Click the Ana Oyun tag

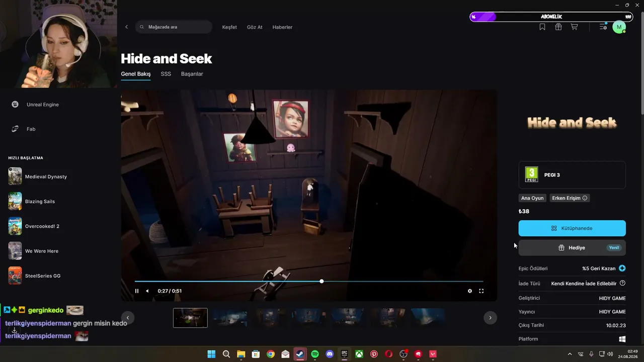[x=532, y=198]
